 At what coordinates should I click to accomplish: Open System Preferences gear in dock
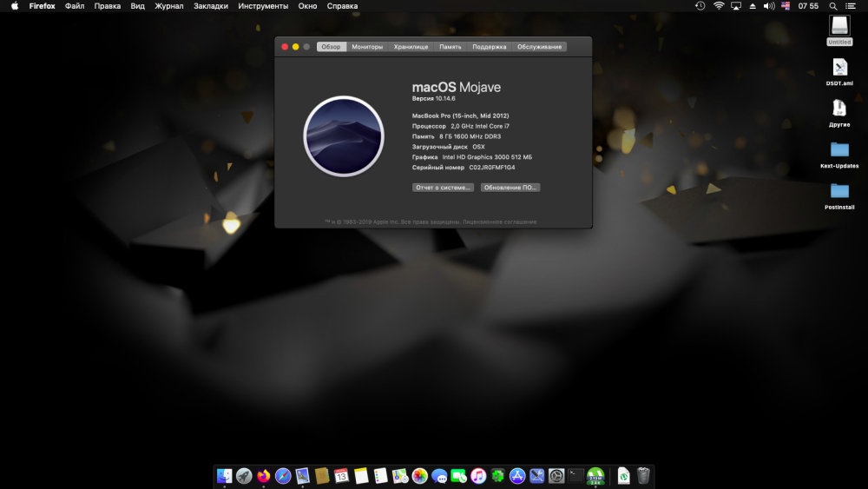click(556, 476)
